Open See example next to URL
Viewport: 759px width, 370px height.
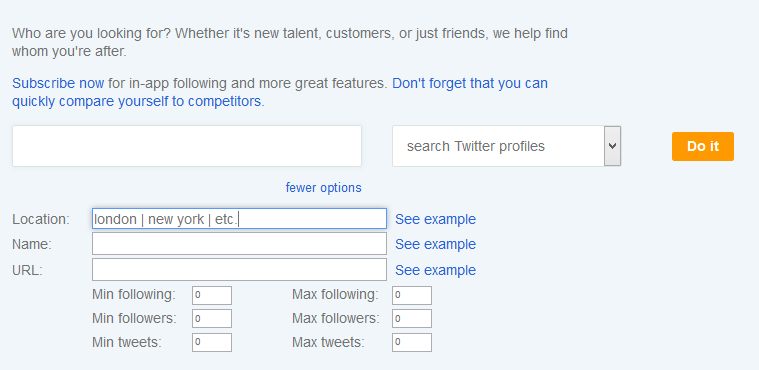pyautogui.click(x=435, y=270)
